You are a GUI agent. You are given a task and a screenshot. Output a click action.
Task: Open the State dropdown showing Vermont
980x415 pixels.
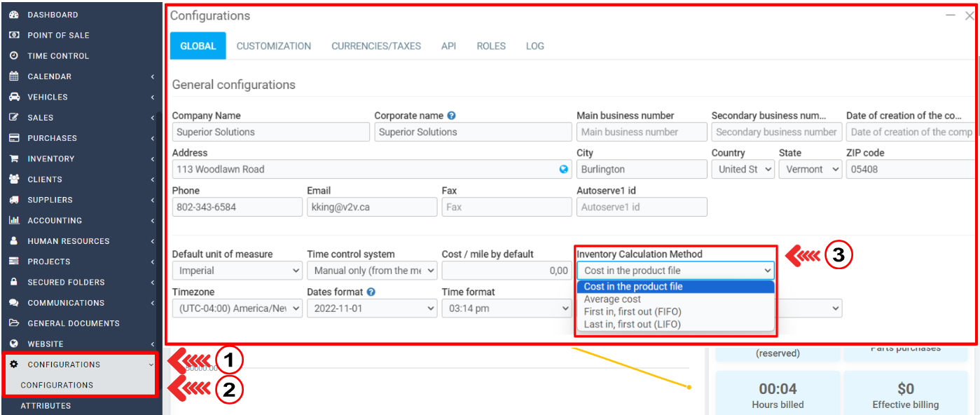[x=810, y=169]
